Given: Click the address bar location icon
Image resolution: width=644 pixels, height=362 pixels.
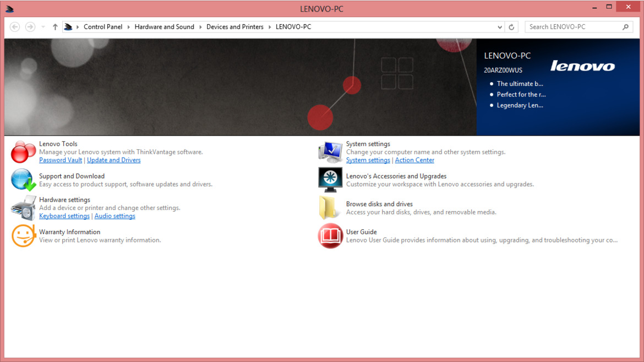Looking at the screenshot, I should point(68,27).
